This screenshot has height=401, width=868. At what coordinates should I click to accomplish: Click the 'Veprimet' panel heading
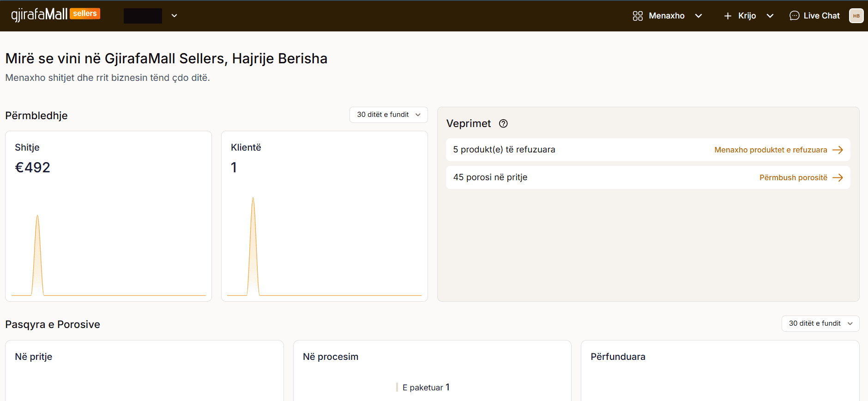[x=469, y=123]
